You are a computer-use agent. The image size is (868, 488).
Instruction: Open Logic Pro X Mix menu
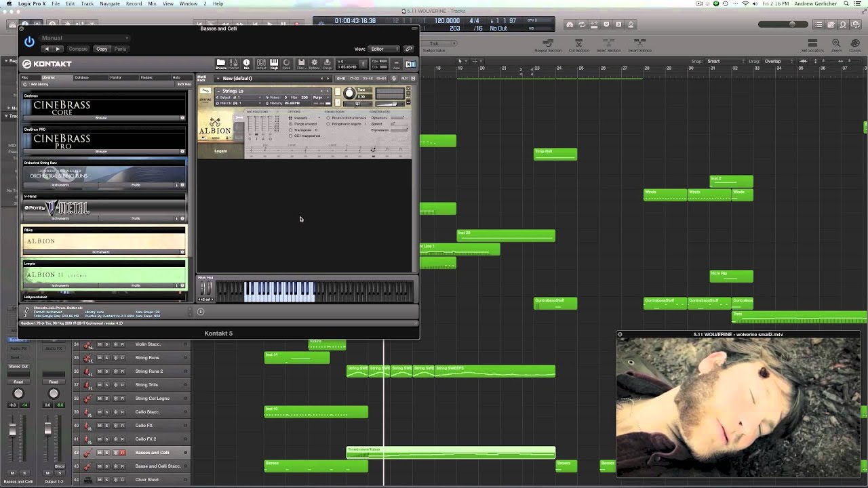(152, 3)
